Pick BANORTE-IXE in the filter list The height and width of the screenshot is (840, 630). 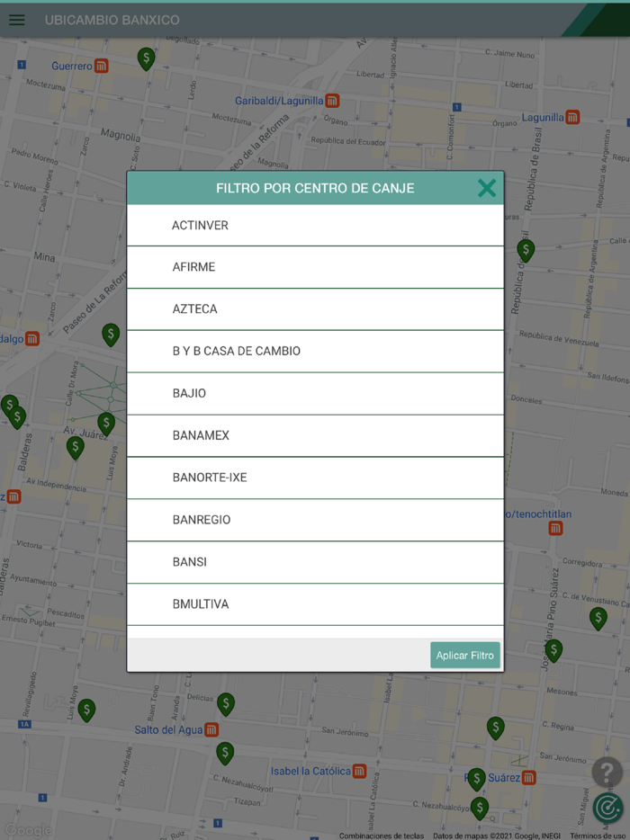[315, 478]
